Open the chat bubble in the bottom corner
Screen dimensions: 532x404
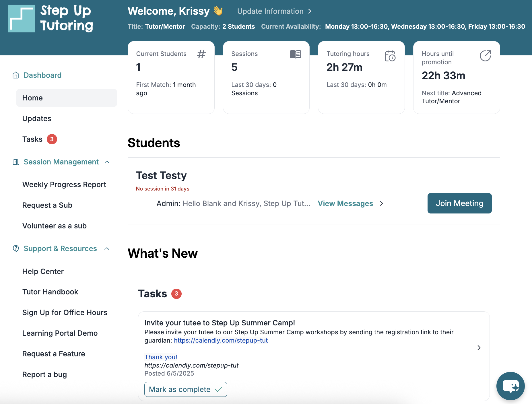510,386
